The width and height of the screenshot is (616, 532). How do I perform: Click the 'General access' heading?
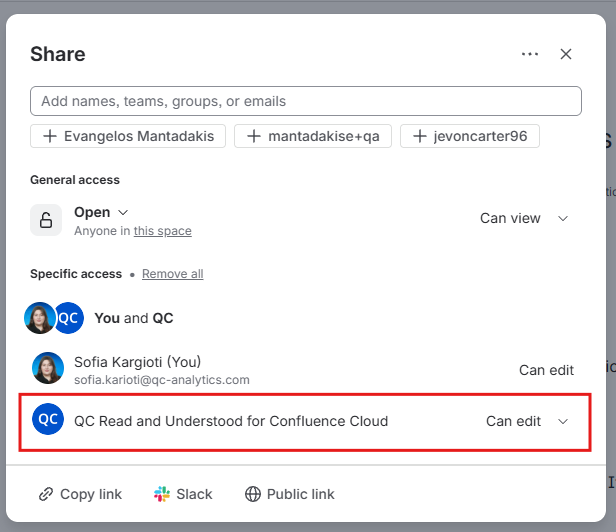[75, 180]
